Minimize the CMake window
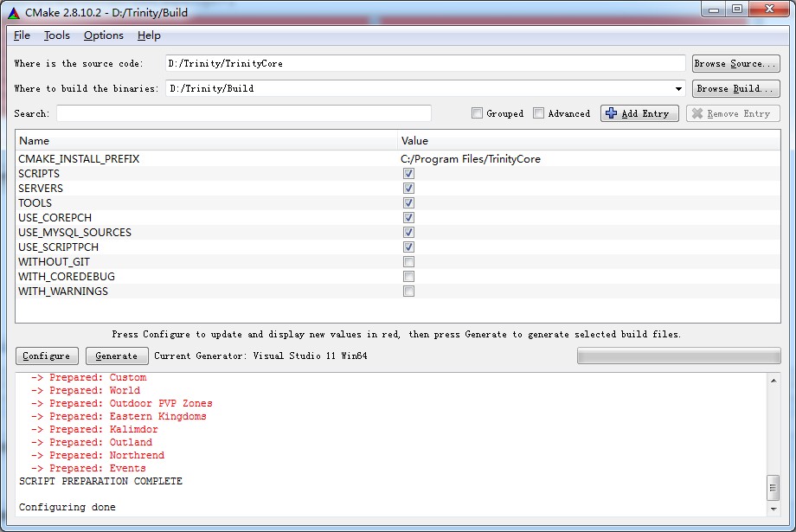The height and width of the screenshot is (532, 796). [713, 10]
